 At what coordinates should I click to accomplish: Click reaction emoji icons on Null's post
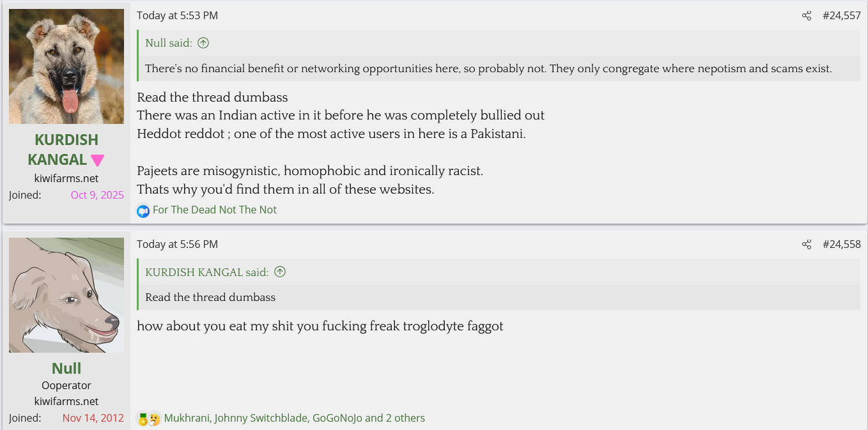(148, 418)
